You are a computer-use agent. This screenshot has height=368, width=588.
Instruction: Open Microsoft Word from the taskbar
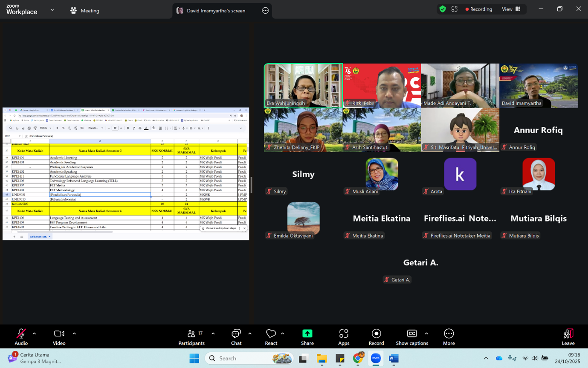click(394, 359)
